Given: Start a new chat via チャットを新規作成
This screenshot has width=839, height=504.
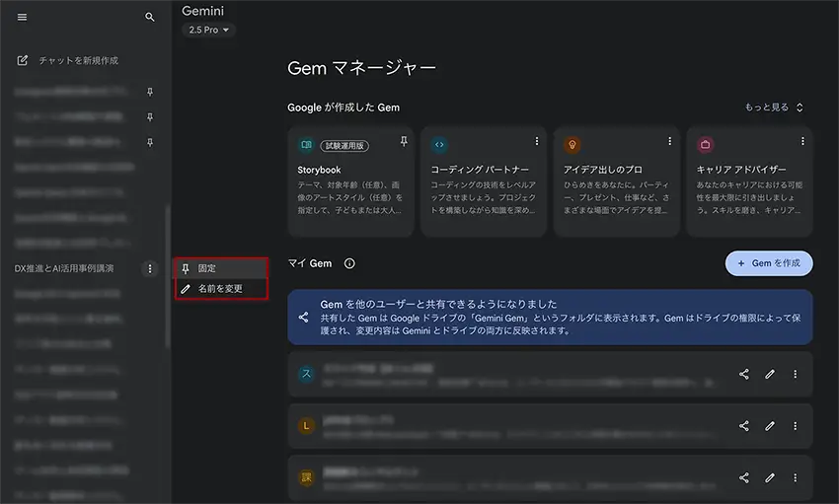Looking at the screenshot, I should (78, 60).
